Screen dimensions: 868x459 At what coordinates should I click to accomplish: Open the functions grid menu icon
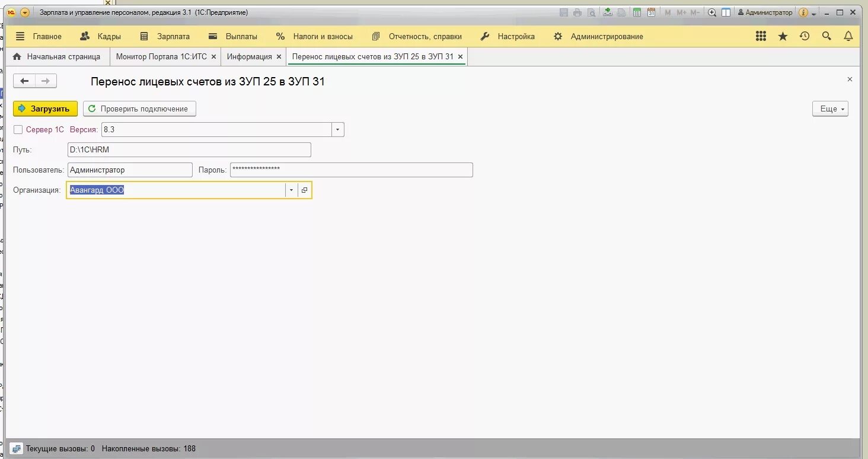coord(761,36)
